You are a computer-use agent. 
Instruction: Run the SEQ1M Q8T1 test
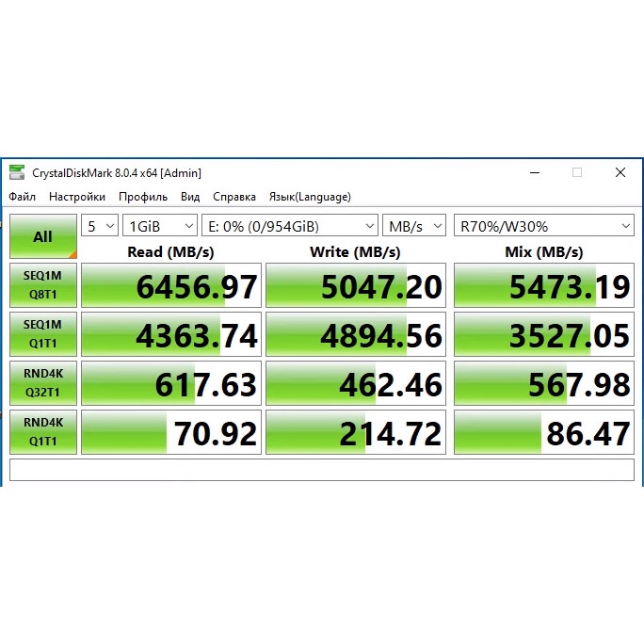[42, 285]
